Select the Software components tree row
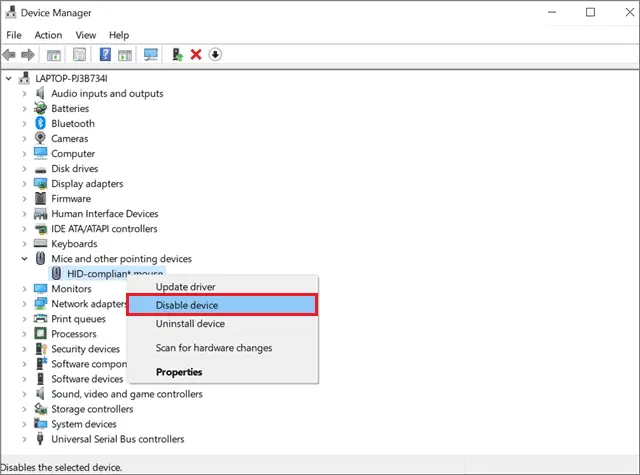The image size is (640, 475). pyautogui.click(x=89, y=364)
